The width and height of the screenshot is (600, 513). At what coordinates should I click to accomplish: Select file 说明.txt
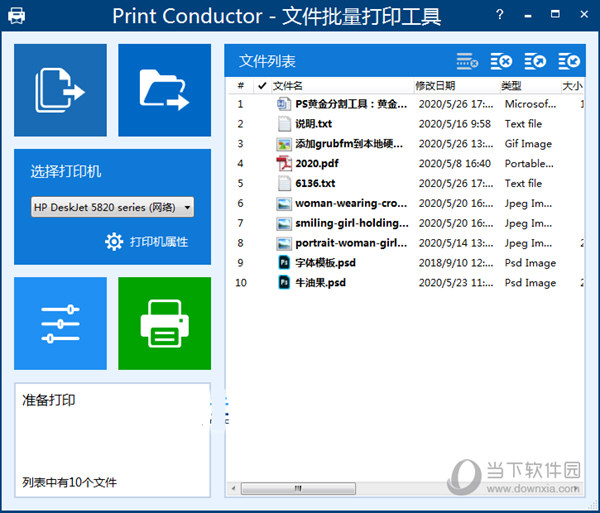pos(313,124)
